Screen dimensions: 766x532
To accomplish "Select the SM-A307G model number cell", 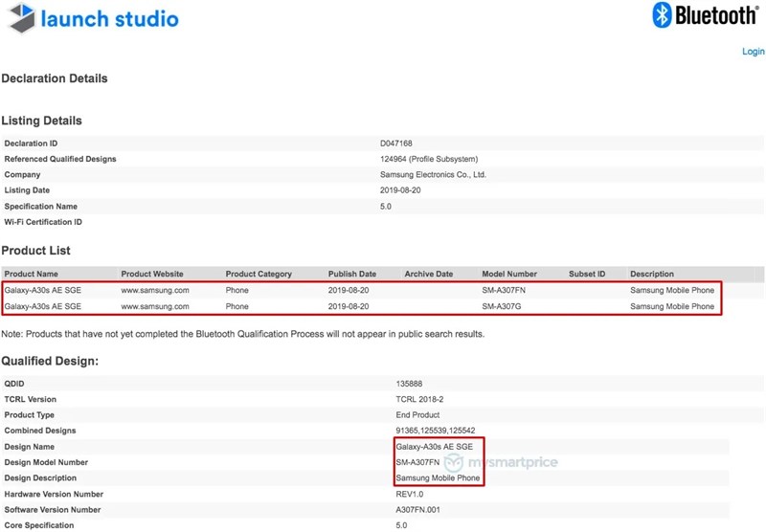I will click(x=505, y=307).
